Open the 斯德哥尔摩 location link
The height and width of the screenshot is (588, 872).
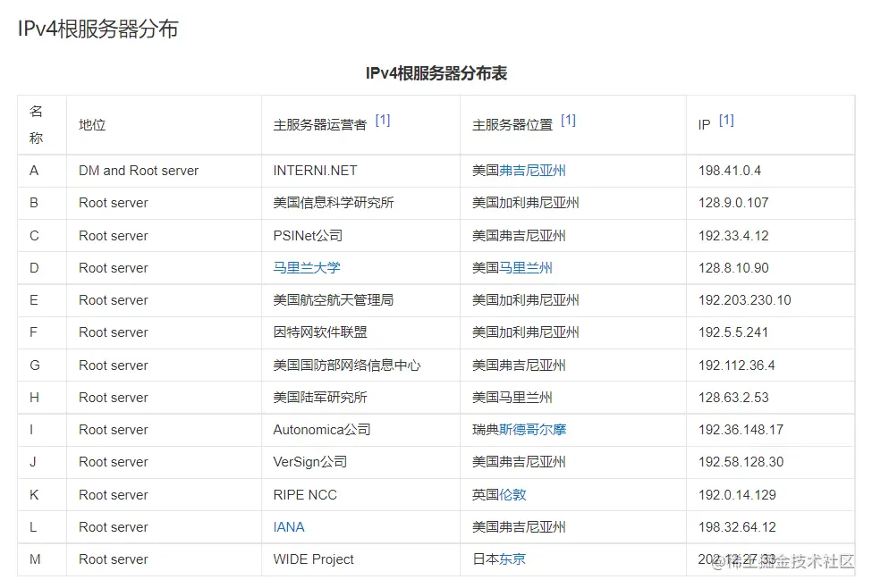[x=532, y=430]
